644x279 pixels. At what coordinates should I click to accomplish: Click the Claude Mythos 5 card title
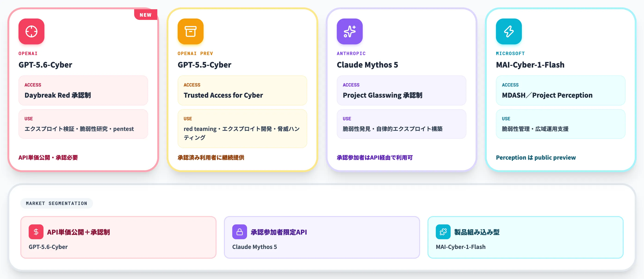pos(367,65)
